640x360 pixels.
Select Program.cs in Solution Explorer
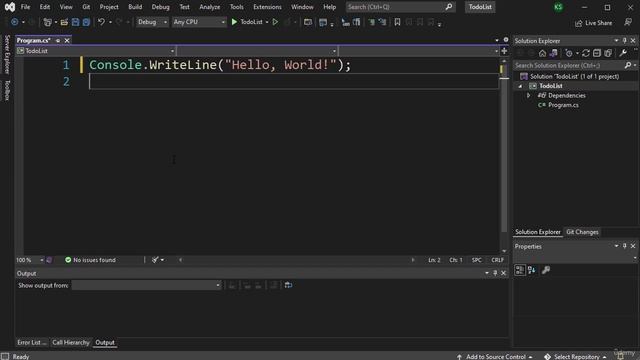(563, 105)
